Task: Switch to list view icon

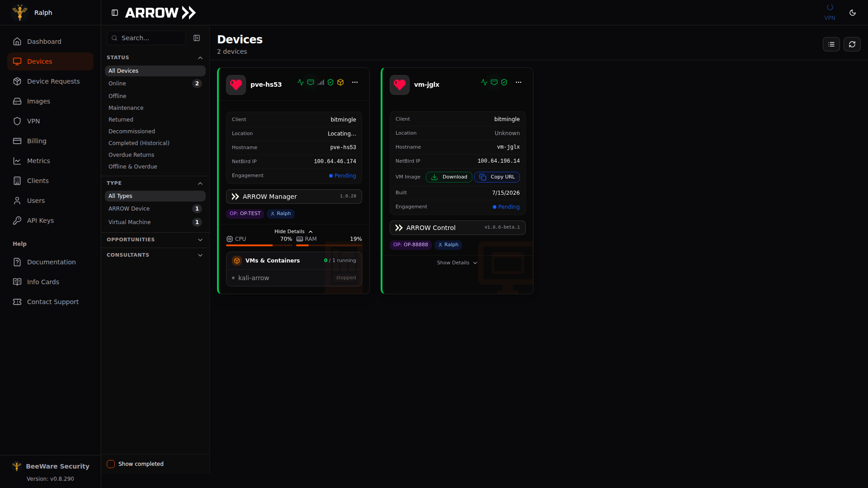Action: coord(831,44)
